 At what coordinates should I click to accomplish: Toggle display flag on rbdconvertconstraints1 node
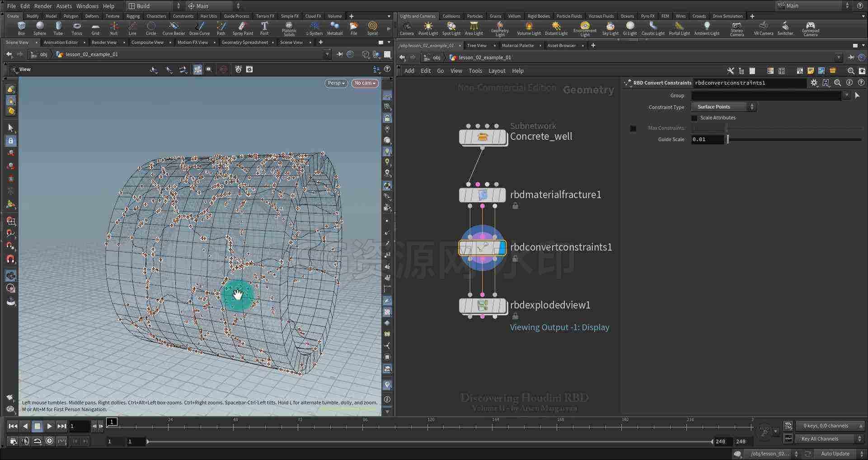(x=502, y=247)
